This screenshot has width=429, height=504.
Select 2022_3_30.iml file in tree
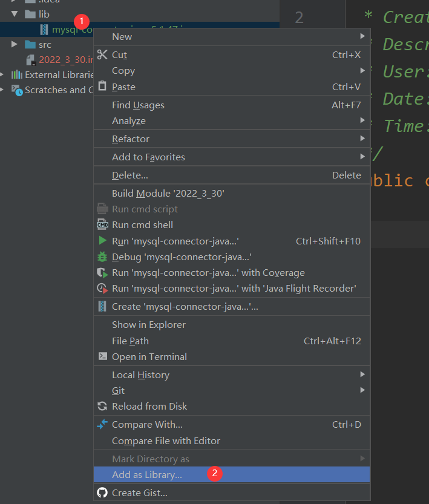click(47, 60)
